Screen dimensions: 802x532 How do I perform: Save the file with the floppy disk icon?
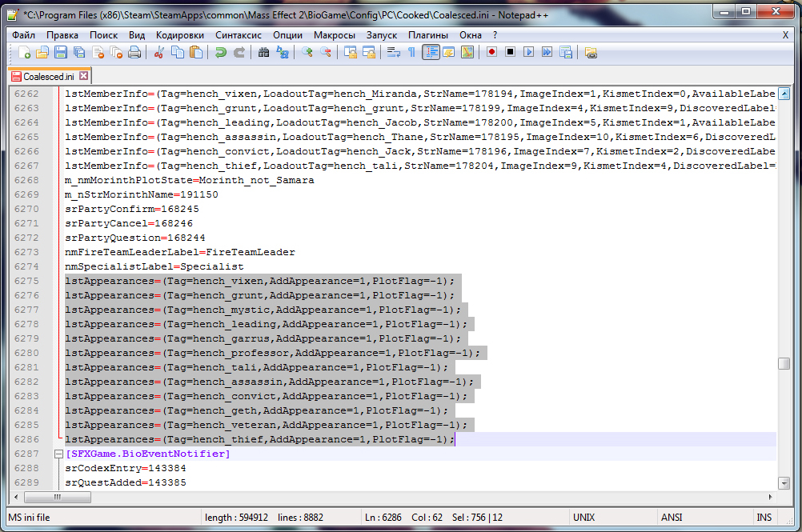60,52
